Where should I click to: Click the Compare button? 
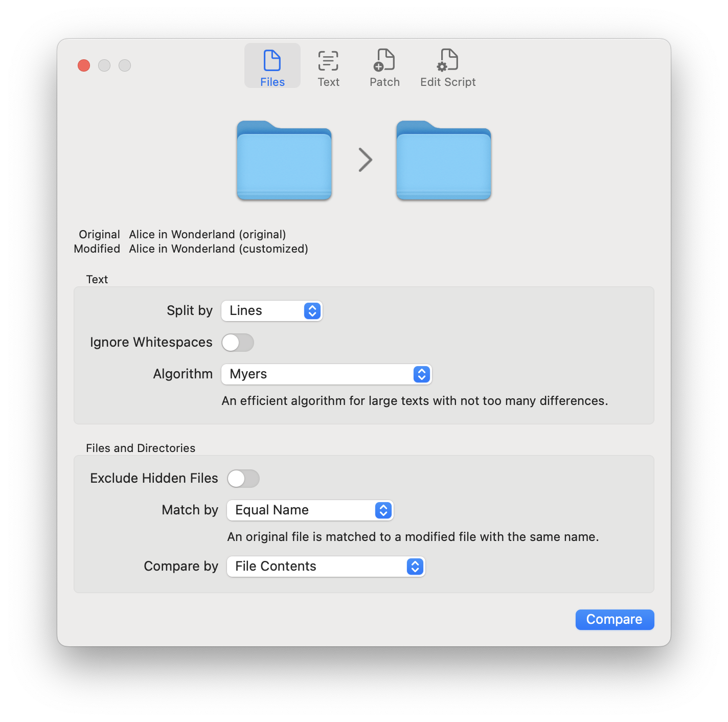(615, 620)
